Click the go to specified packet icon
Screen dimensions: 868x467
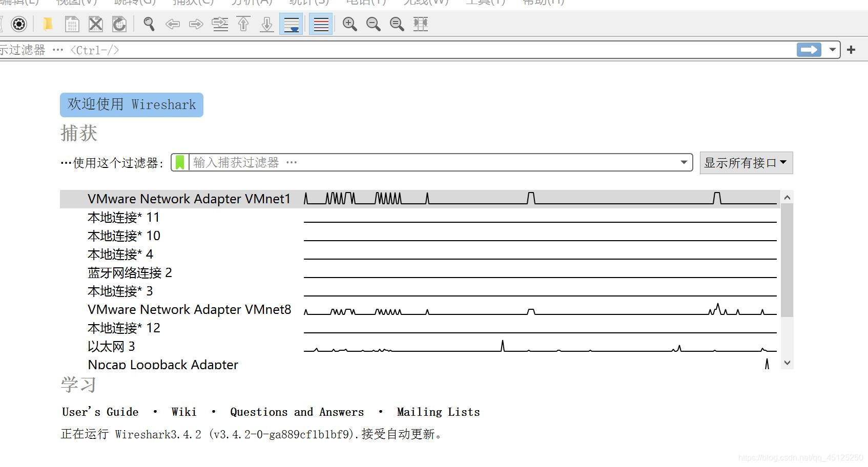(x=220, y=24)
